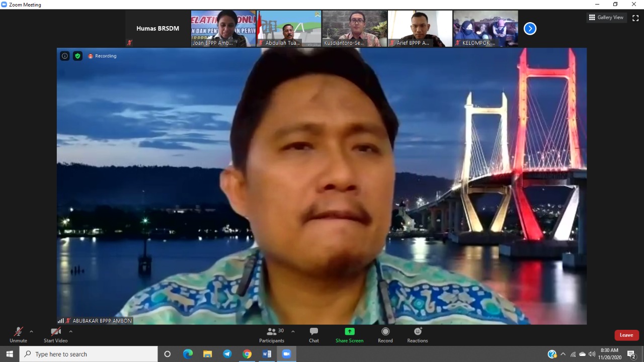Screen dimensions: 644x362
Task: Click the green Share Screen icon
Action: [349, 332]
